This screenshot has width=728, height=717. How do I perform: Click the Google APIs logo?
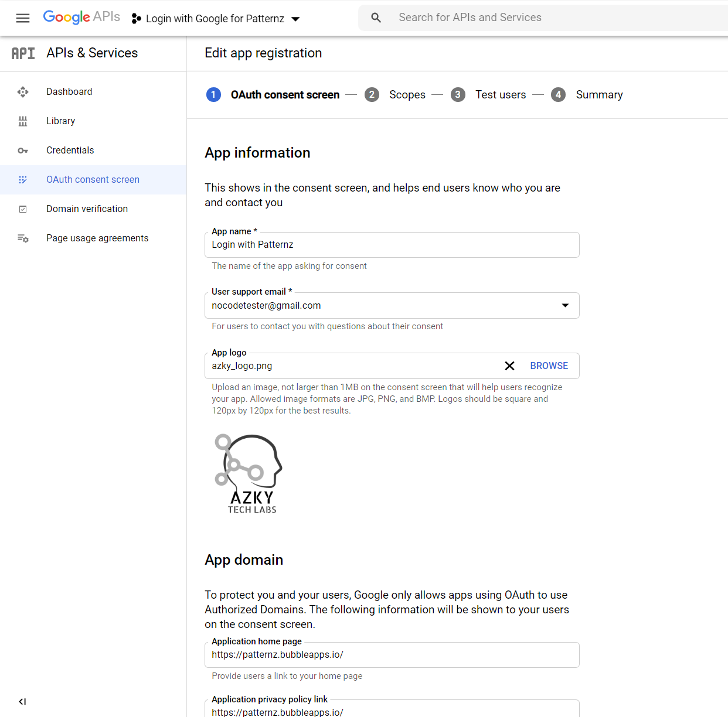pos(81,17)
